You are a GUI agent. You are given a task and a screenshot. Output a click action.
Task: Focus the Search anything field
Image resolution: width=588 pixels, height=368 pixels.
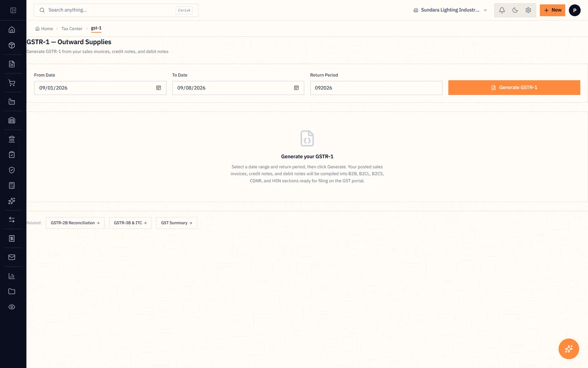tap(116, 10)
